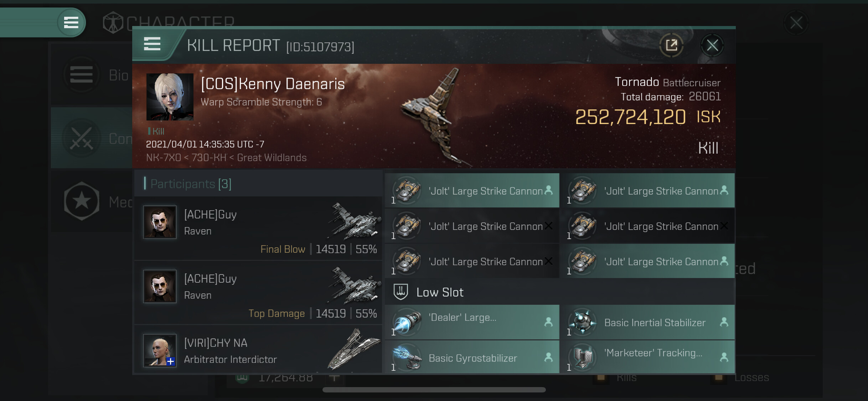Select the Final Blow [ACHE]Guy participant row
Image resolution: width=868 pixels, height=401 pixels.
pos(258,228)
